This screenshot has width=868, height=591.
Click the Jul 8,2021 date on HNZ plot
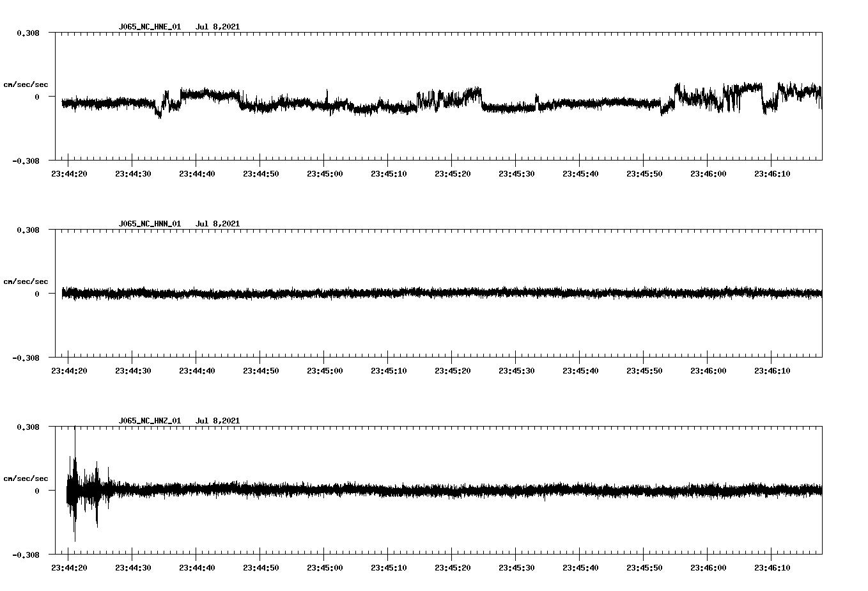click(x=217, y=421)
